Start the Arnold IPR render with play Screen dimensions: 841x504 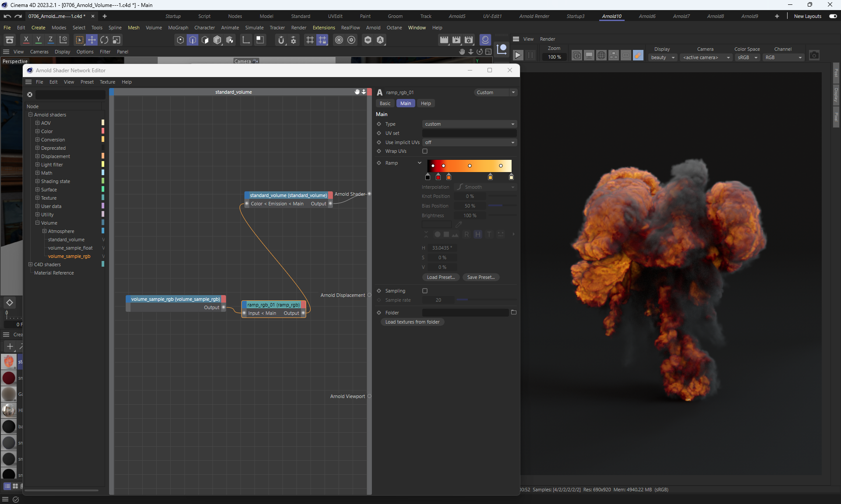point(518,56)
